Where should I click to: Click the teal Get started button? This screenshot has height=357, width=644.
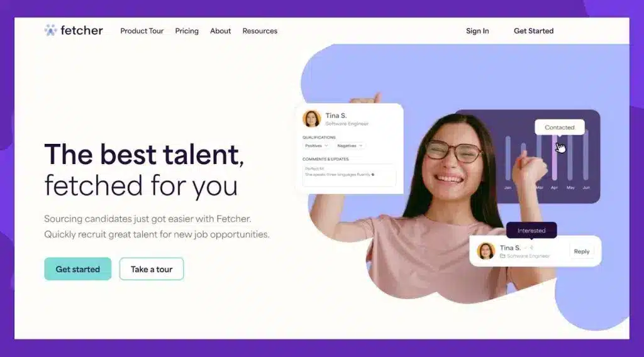coord(77,269)
